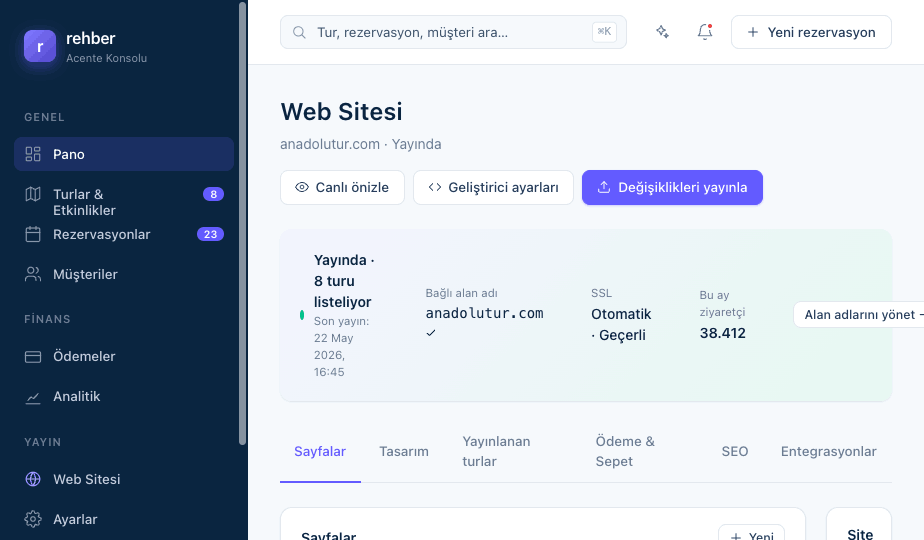Open notifications bell
Viewport: 924px width, 540px height.
pos(705,32)
